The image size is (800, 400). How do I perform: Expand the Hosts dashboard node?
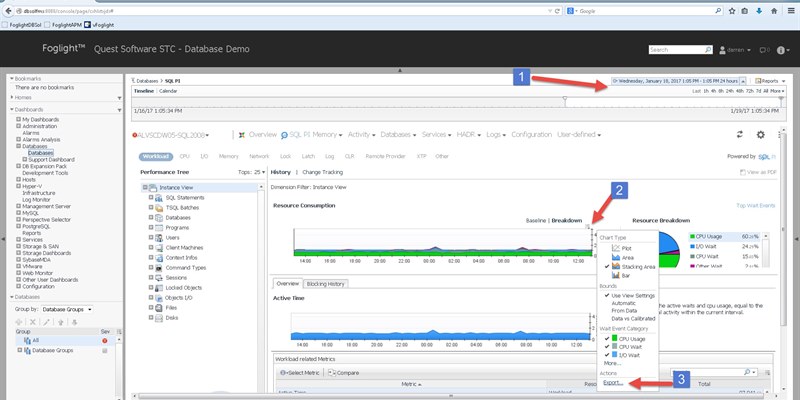pyautogui.click(x=18, y=180)
